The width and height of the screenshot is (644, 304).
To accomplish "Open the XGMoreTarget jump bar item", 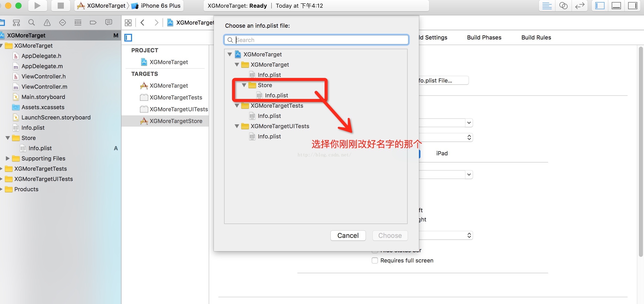I will [191, 23].
